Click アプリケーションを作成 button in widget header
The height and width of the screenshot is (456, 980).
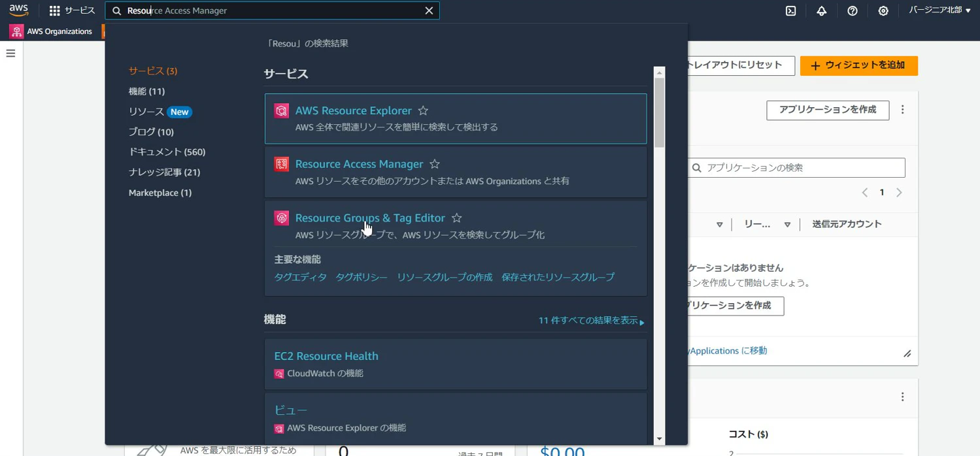[x=828, y=110]
